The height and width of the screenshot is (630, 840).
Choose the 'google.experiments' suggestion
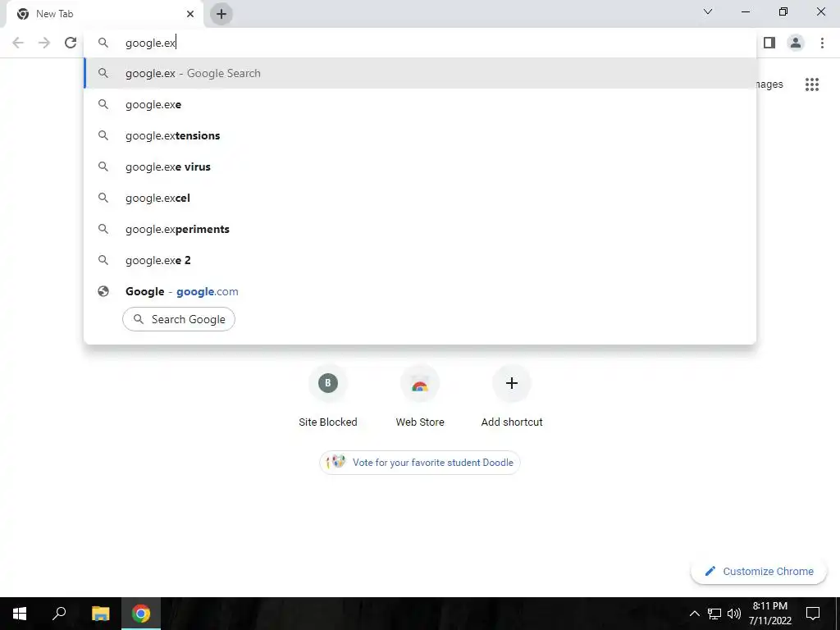pos(421,229)
